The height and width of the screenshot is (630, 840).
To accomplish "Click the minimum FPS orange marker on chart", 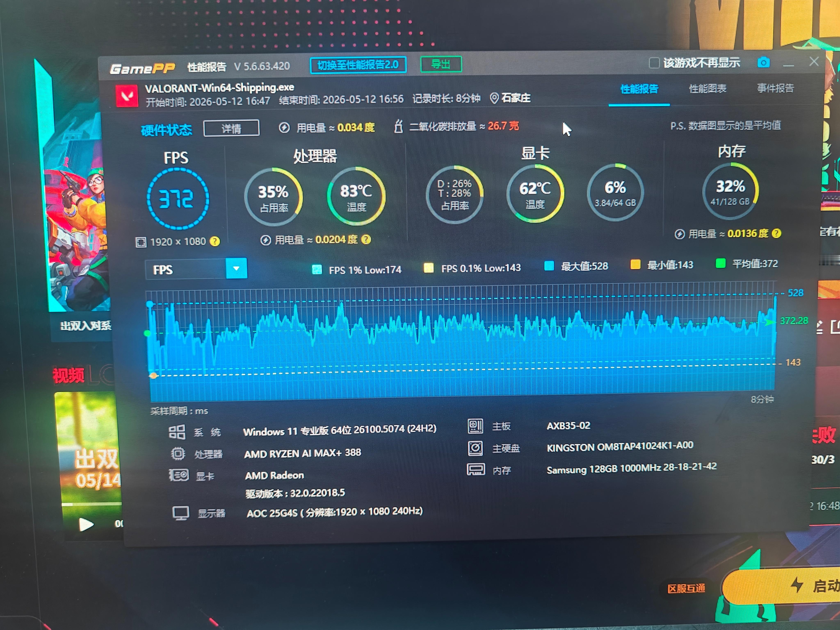I will click(153, 375).
